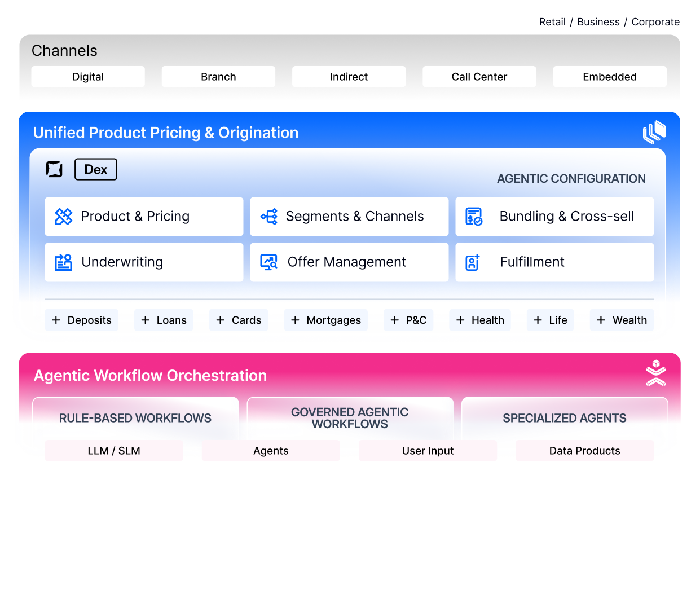Select the Branch channel

[x=218, y=77]
